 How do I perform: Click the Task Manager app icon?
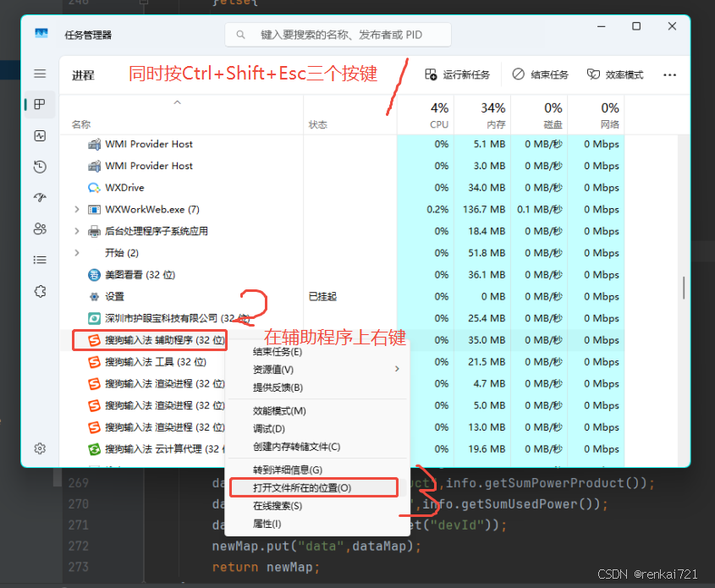[41, 33]
